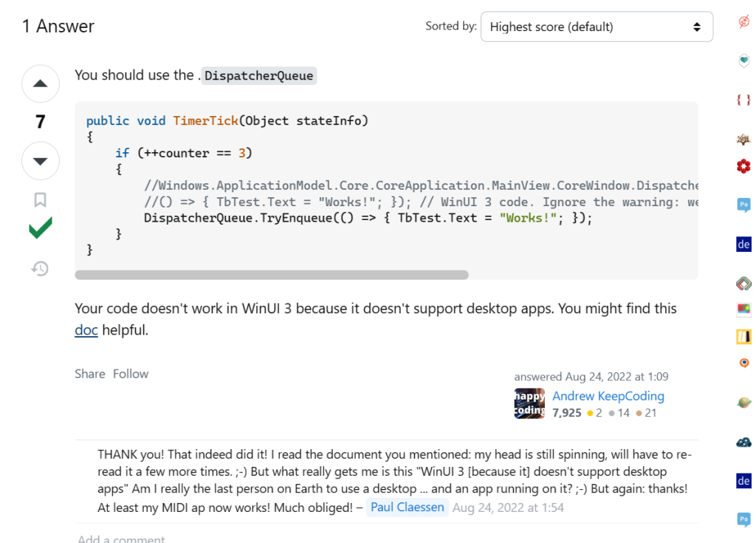The width and height of the screenshot is (756, 543).
Task: Show the answer's activity history icon
Action: (40, 268)
